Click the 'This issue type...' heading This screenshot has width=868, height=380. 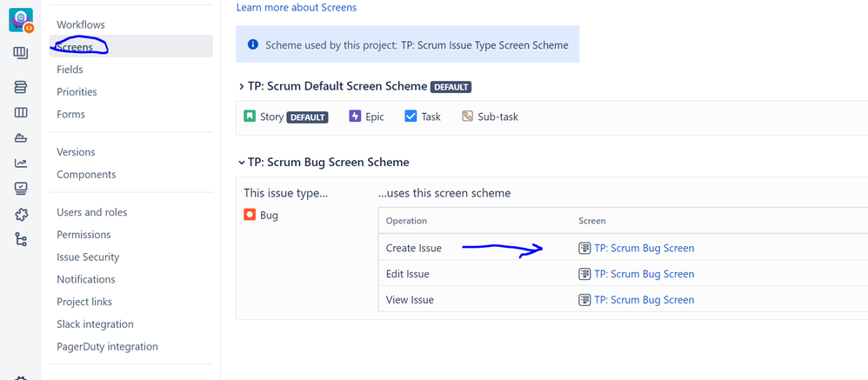285,193
